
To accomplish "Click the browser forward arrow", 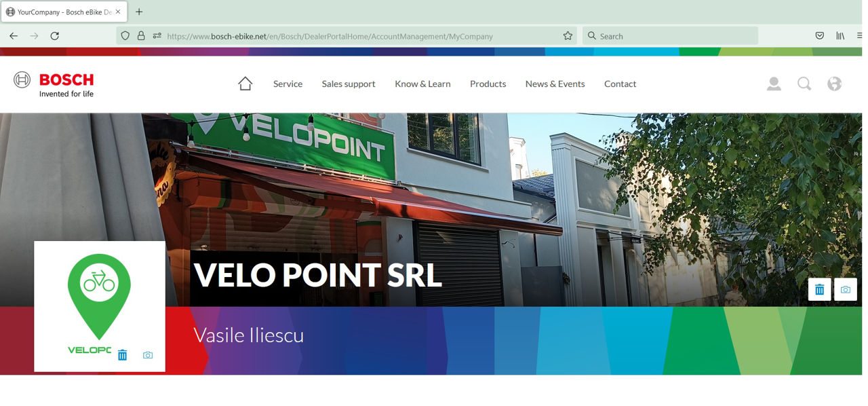I will [x=34, y=36].
